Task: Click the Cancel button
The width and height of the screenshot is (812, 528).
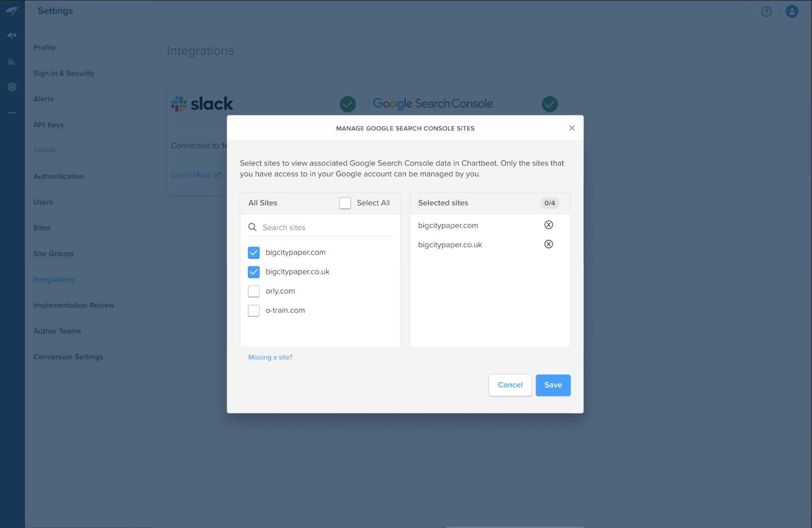Action: 510,385
